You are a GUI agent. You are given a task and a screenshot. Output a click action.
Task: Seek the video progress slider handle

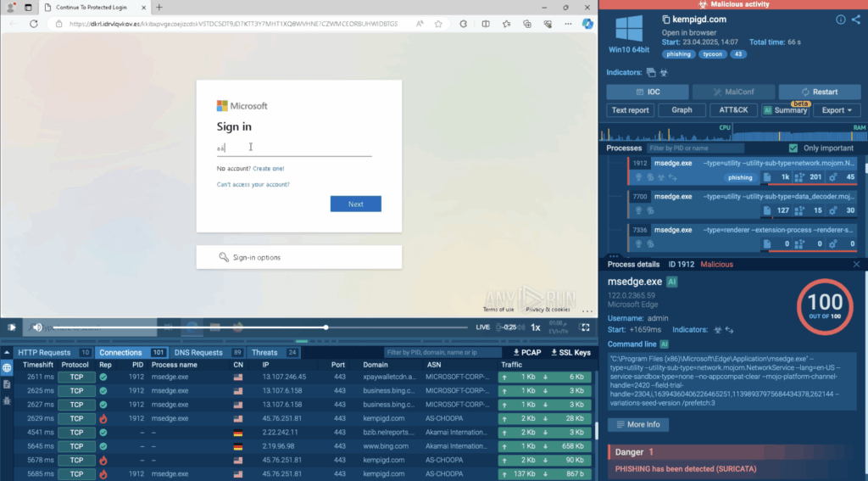pos(326,327)
